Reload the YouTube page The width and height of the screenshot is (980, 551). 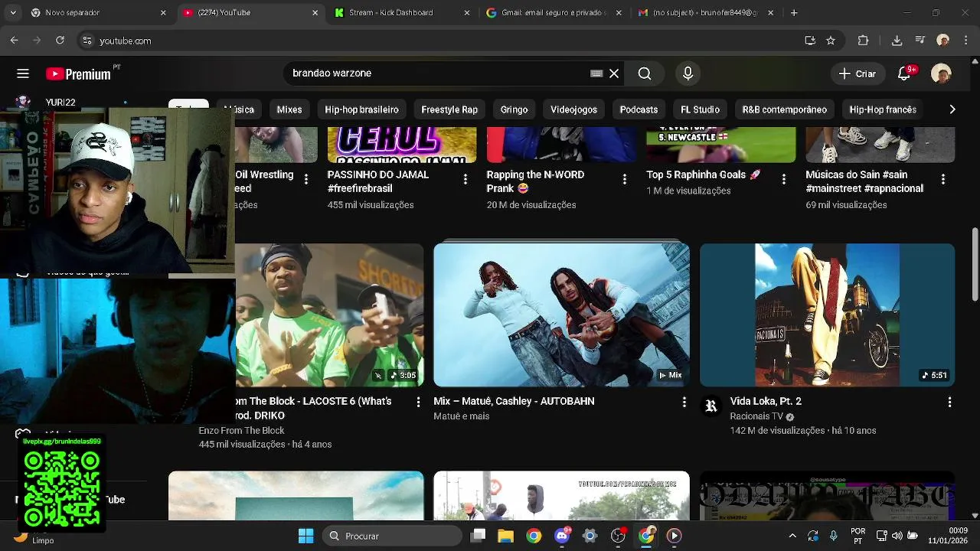(x=60, y=41)
